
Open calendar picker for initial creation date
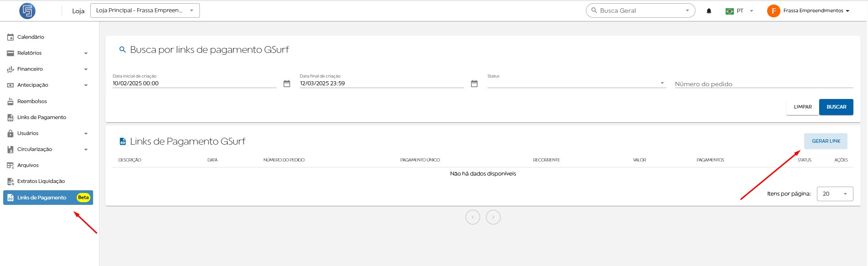click(x=287, y=83)
